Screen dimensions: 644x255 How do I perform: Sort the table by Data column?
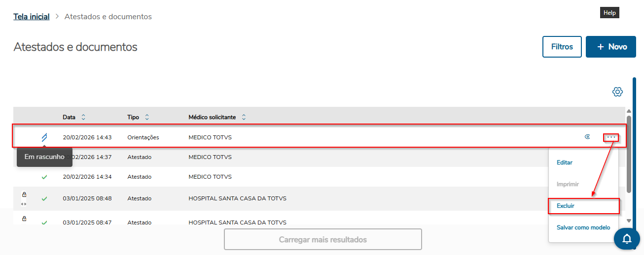(x=83, y=117)
